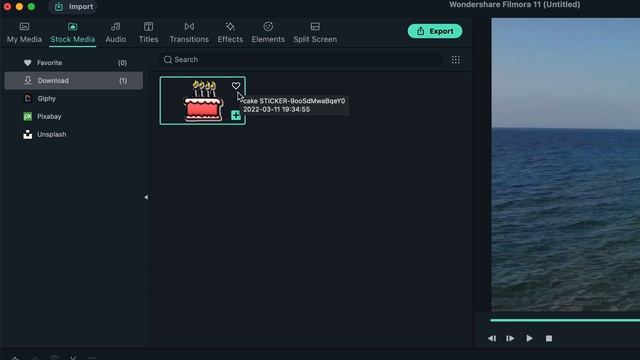Viewport: 640px width, 360px height.
Task: Open the Titles tab
Action: pos(148,33)
